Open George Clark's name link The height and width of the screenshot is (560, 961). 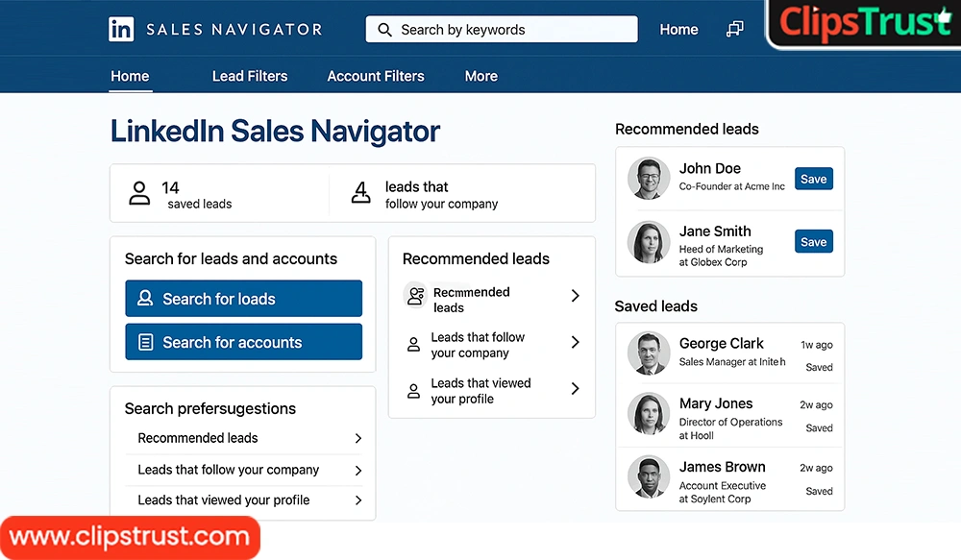722,343
